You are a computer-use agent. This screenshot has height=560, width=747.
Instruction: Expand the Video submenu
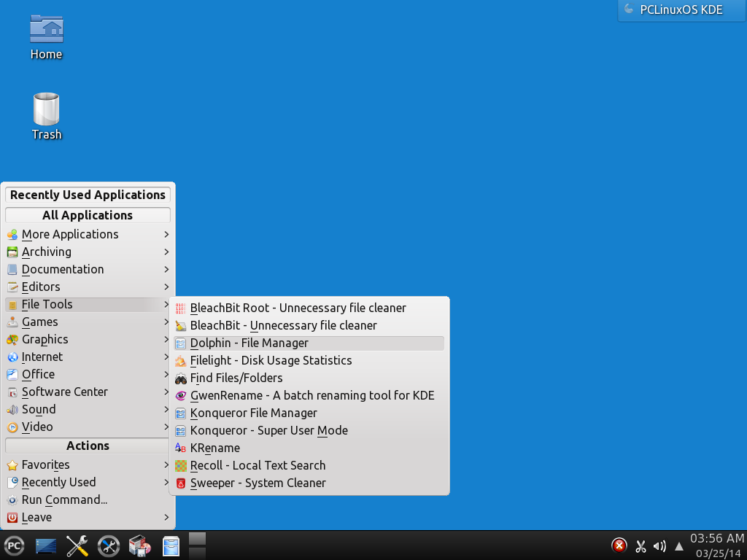click(88, 427)
